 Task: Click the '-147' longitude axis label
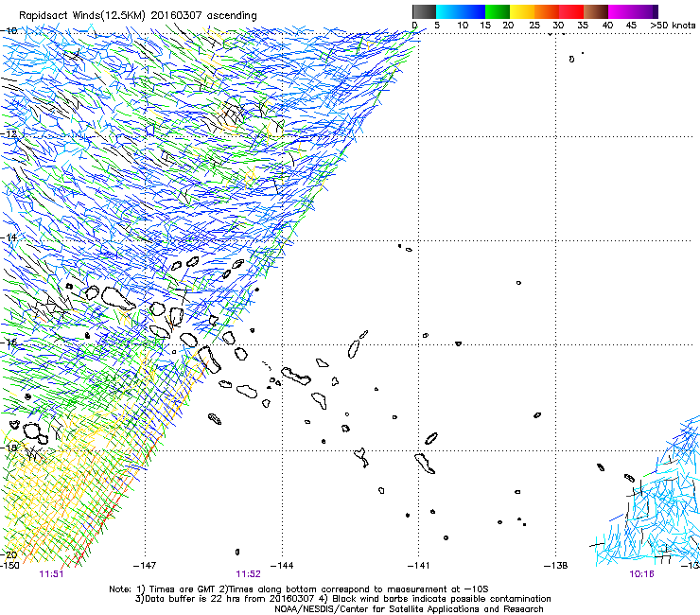coord(145,566)
